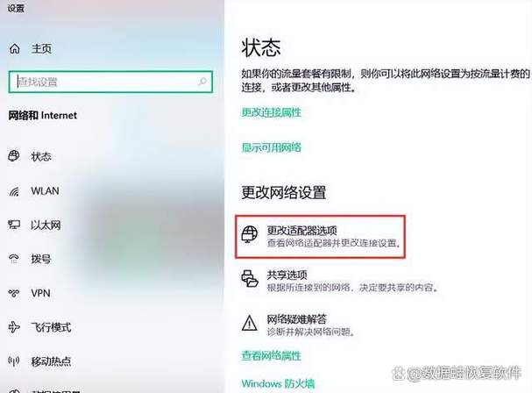Click the home icon next to 主页

coord(14,48)
